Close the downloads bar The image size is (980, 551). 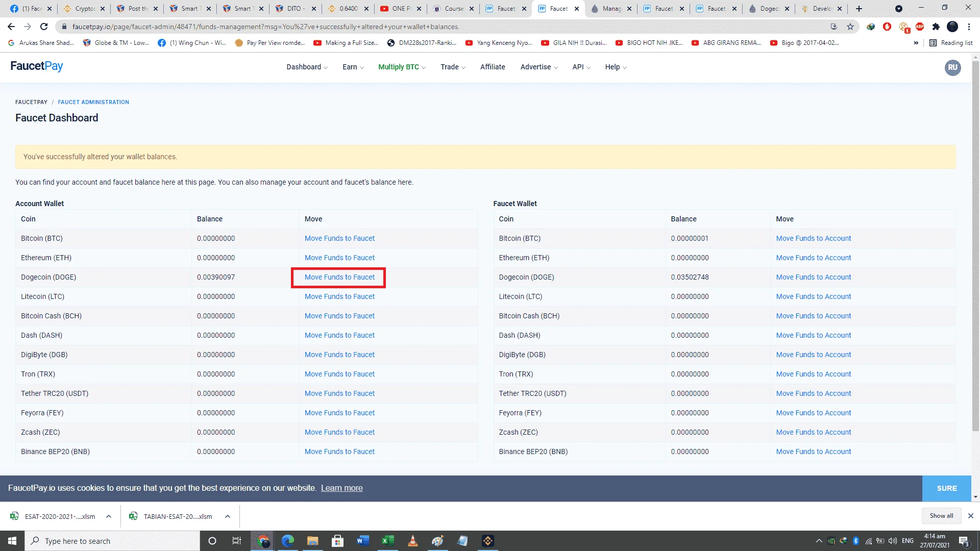(x=971, y=516)
